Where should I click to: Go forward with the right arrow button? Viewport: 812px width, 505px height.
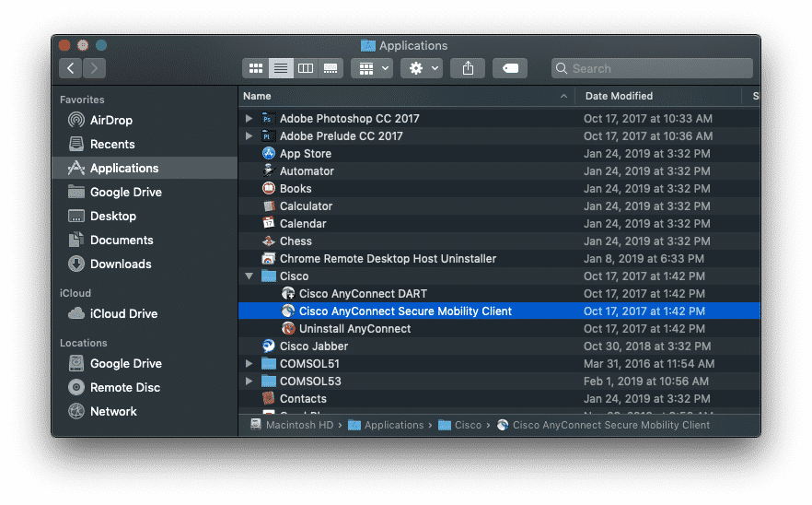94,68
